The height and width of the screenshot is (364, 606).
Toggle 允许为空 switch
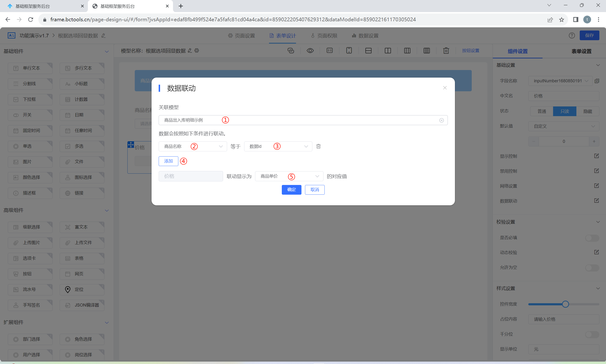pos(592,268)
